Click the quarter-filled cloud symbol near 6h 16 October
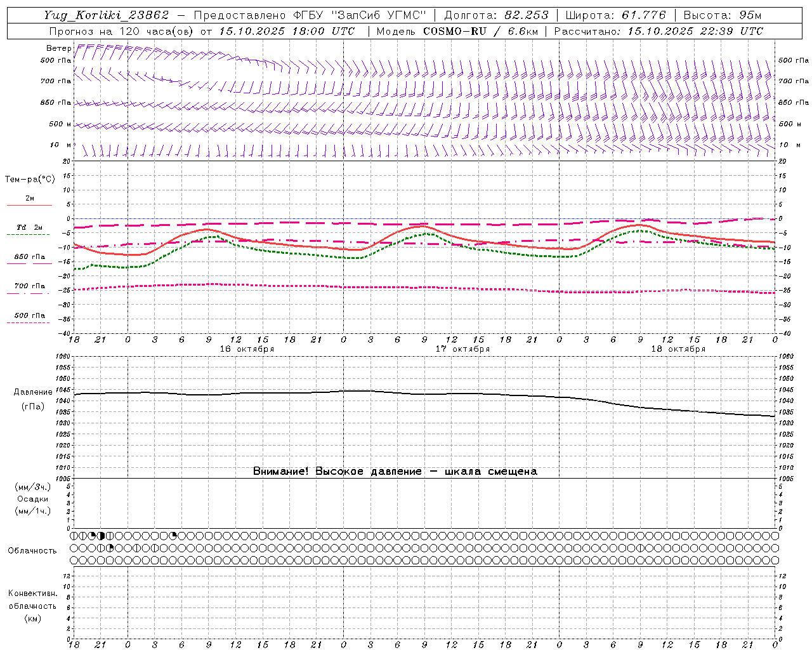This screenshot has height=650, width=812. pos(173,536)
